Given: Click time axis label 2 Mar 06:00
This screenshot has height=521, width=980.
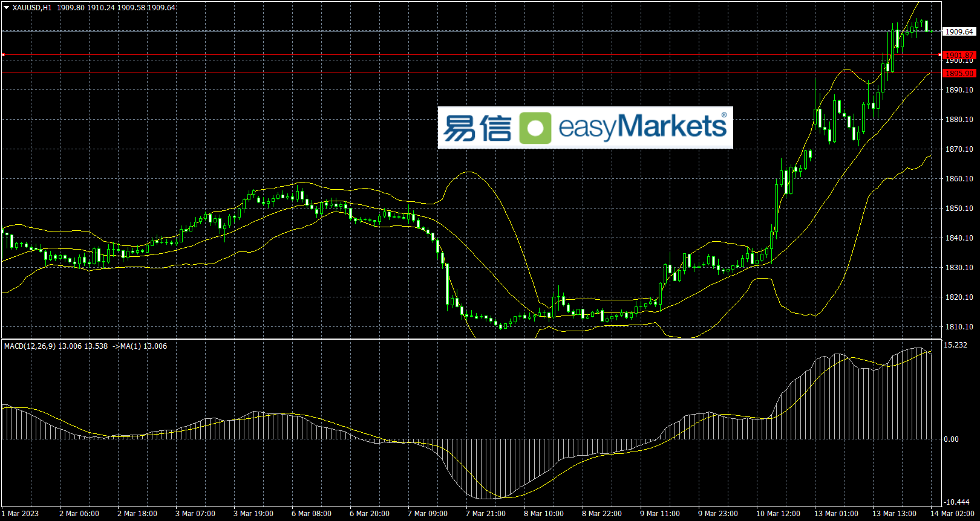Looking at the screenshot, I should pyautogui.click(x=79, y=514).
